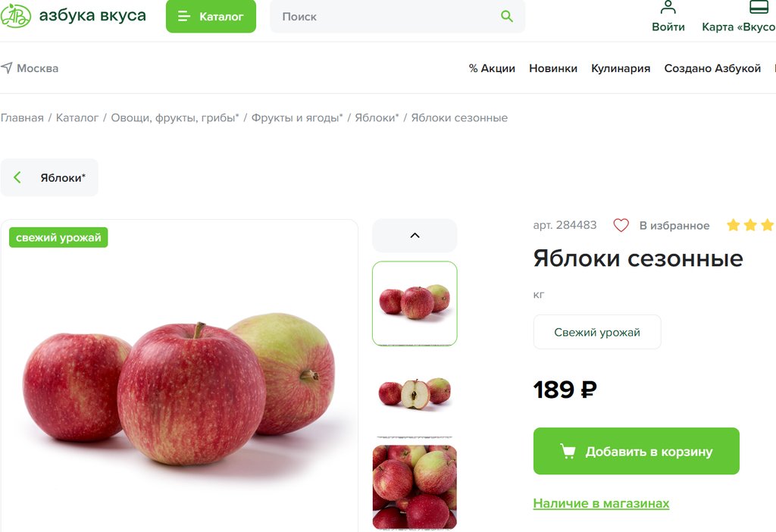
Task: Open Фрукты и ягоды breadcrumb link
Action: [x=297, y=117]
